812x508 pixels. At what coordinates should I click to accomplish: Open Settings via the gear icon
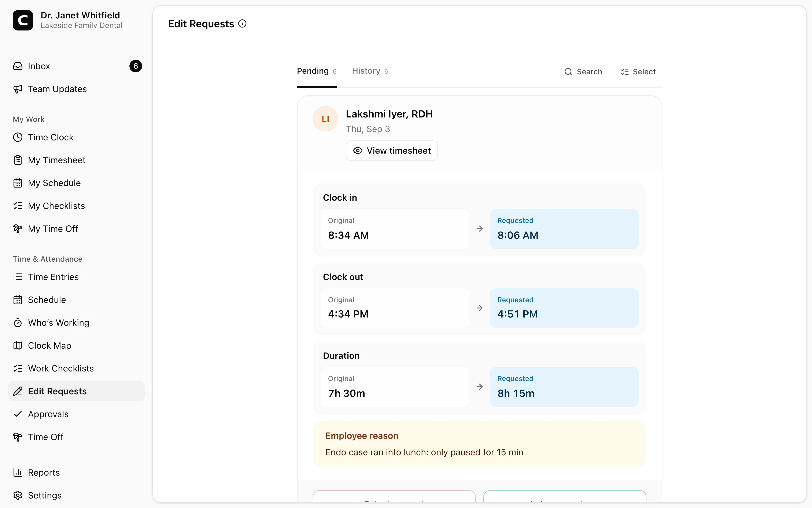pos(18,496)
